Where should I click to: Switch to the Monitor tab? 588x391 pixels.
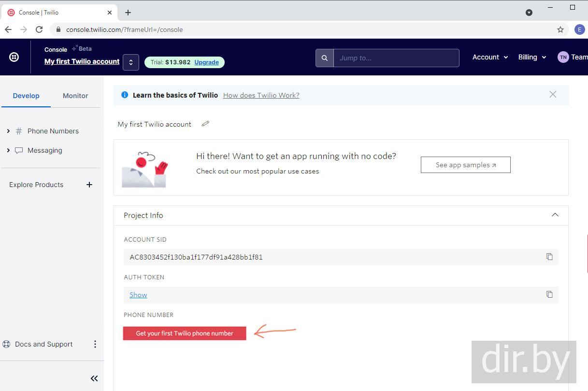[75, 96]
